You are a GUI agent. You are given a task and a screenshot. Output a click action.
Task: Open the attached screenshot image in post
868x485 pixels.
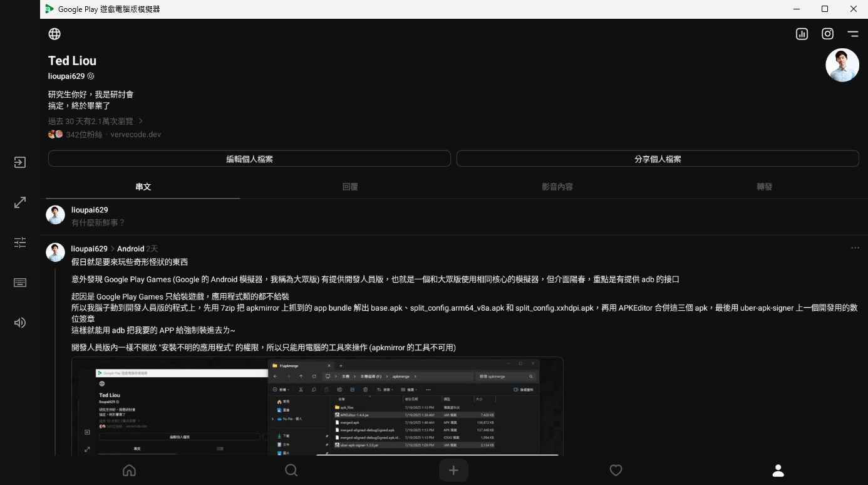[x=317, y=406]
